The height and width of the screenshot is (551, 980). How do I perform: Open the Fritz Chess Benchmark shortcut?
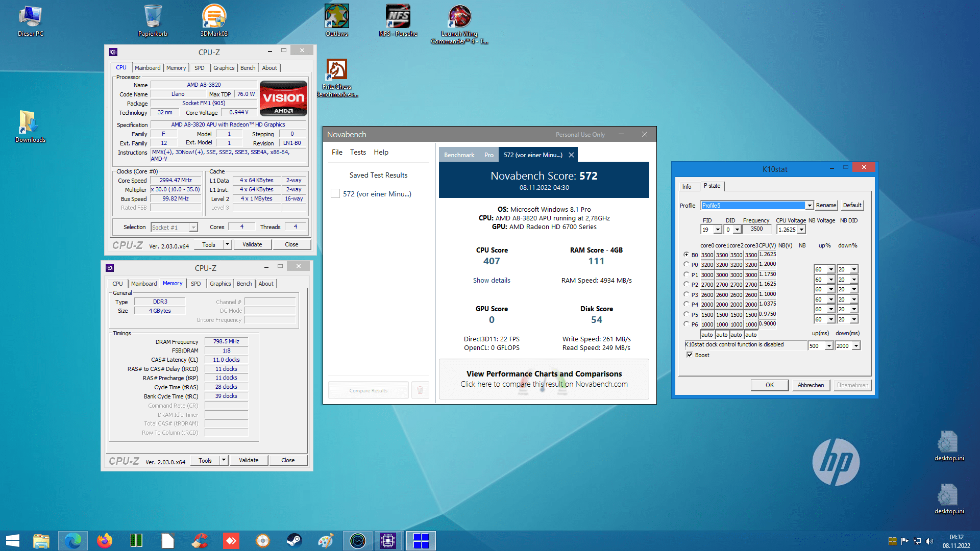[x=337, y=78]
